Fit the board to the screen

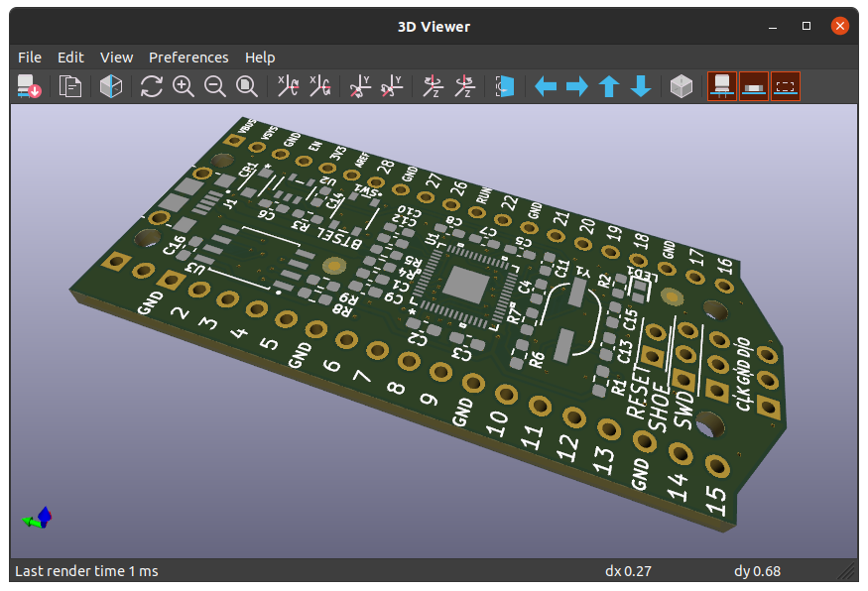247,86
